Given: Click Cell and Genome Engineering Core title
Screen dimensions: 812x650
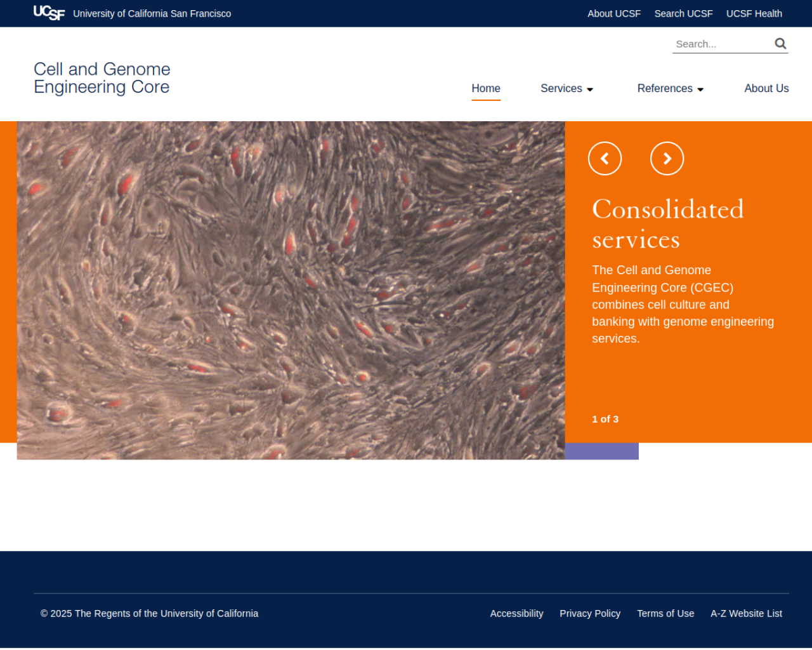Looking at the screenshot, I should (x=102, y=78).
